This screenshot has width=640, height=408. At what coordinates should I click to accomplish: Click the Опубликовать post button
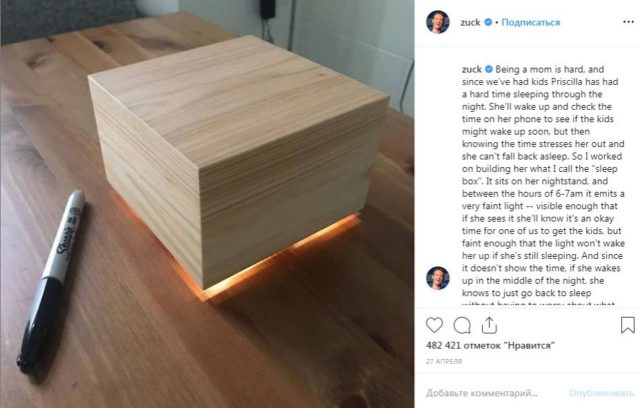tap(601, 393)
